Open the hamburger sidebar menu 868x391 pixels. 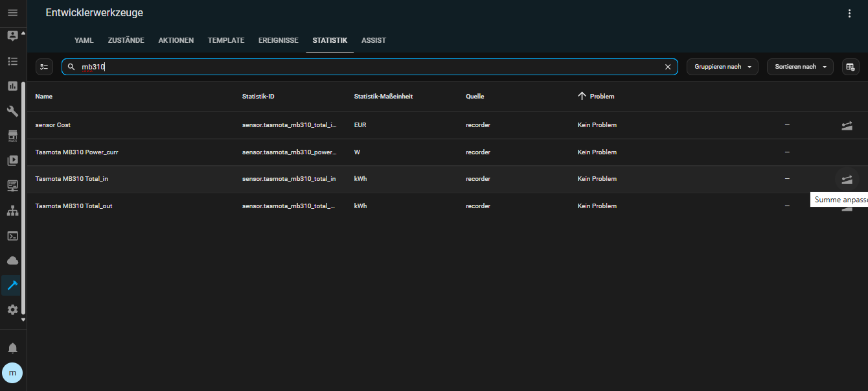point(12,13)
